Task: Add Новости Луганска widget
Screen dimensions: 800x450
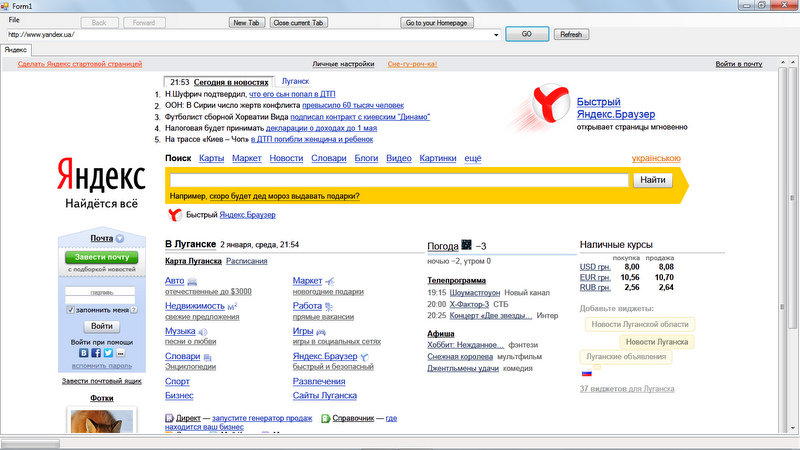Action: pyautogui.click(x=657, y=342)
